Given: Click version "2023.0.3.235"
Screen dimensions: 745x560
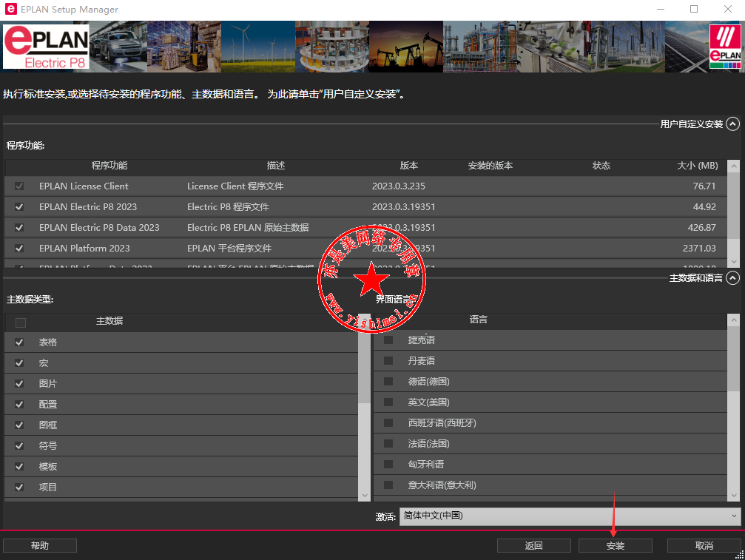Looking at the screenshot, I should coord(399,186).
